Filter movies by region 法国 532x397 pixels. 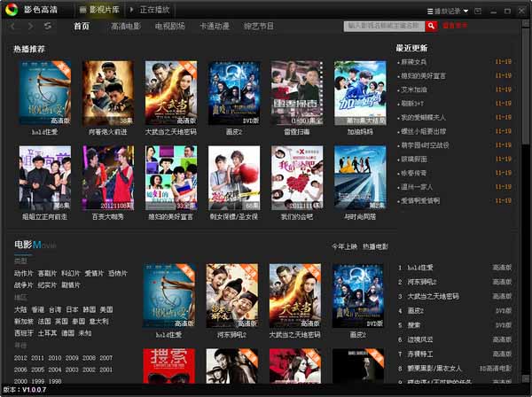pos(44,322)
